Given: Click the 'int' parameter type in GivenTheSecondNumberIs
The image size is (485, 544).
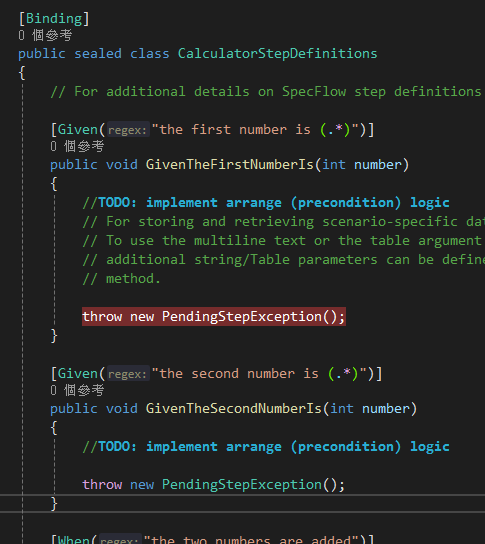Looking at the screenshot, I should tap(341, 409).
